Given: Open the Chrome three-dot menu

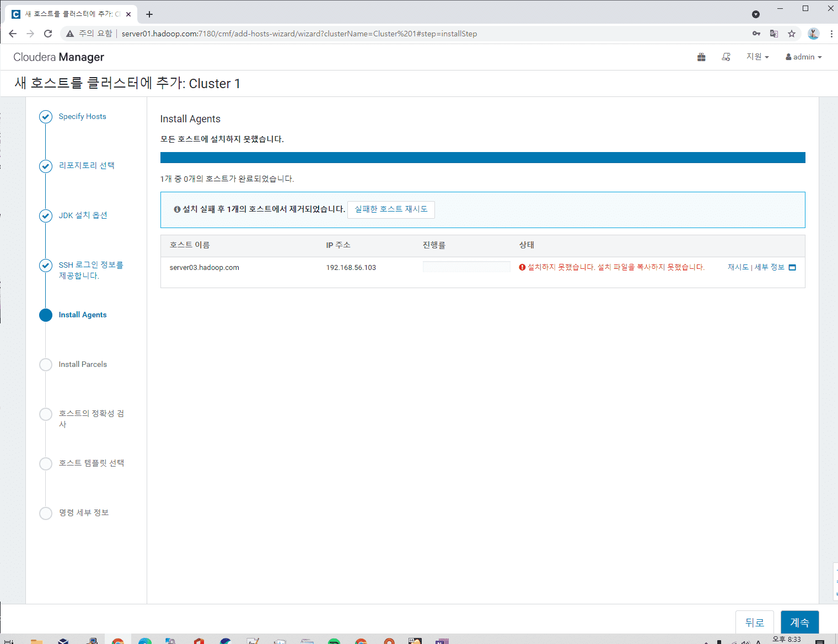Looking at the screenshot, I should 831,34.
